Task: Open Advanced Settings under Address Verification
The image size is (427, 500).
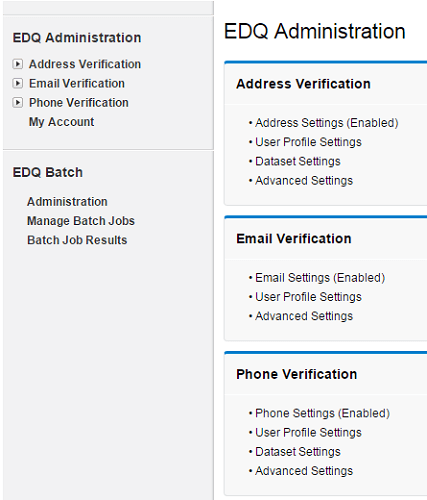Action: click(304, 181)
